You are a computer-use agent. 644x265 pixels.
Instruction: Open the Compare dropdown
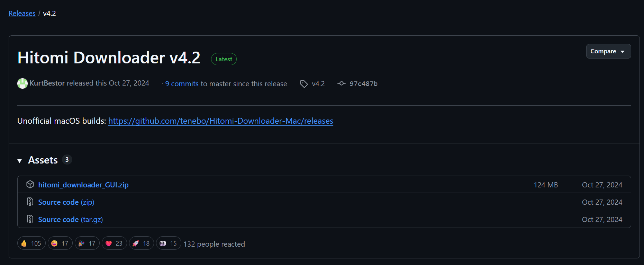click(x=608, y=51)
